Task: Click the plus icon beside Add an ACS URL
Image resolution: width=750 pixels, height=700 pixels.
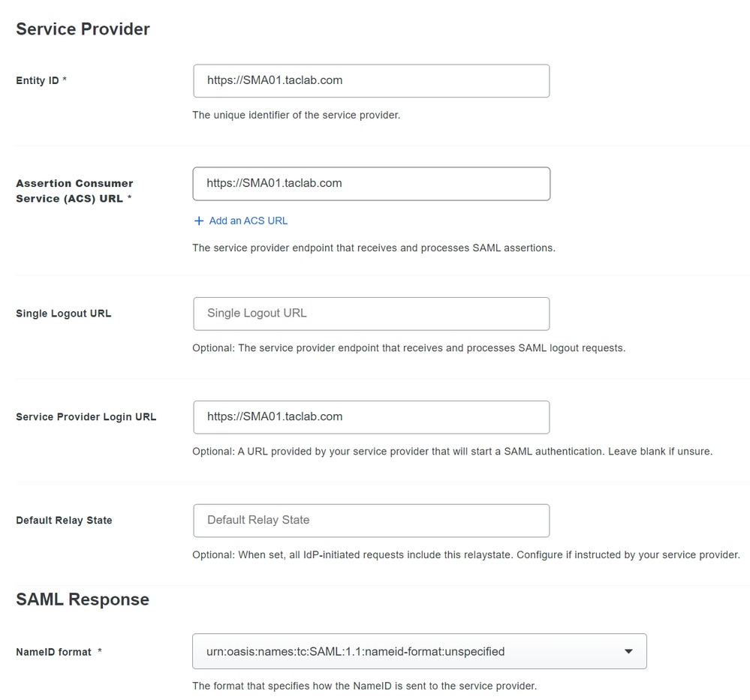Action: coord(198,221)
